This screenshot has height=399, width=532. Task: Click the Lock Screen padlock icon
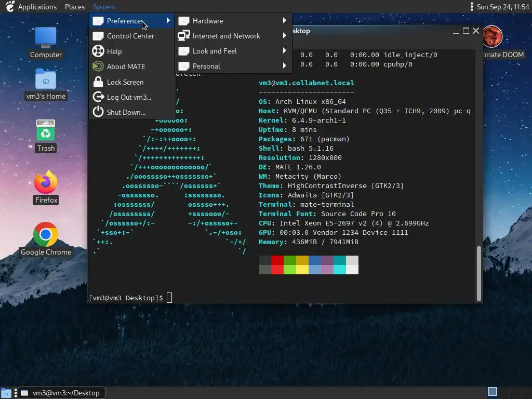tap(98, 82)
